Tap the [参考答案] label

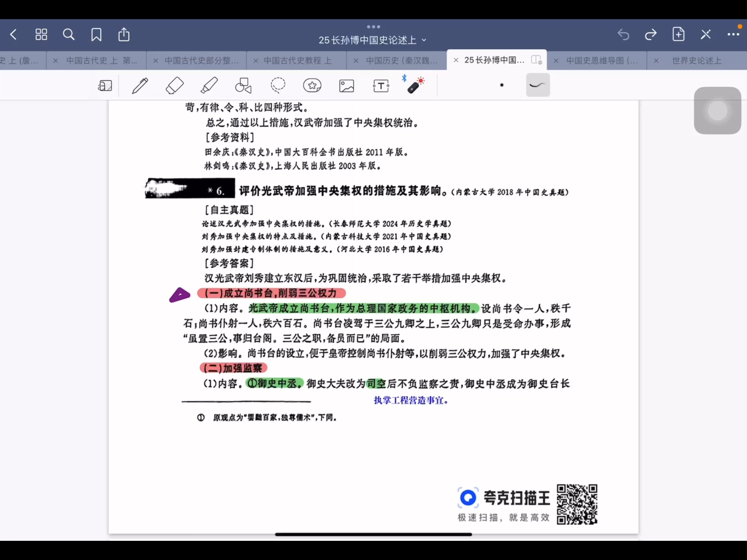[229, 263]
